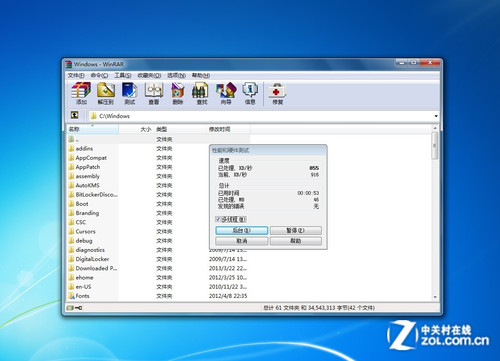
Task: Expand the C:\Windows address dropdown arrow
Action: [x=436, y=116]
